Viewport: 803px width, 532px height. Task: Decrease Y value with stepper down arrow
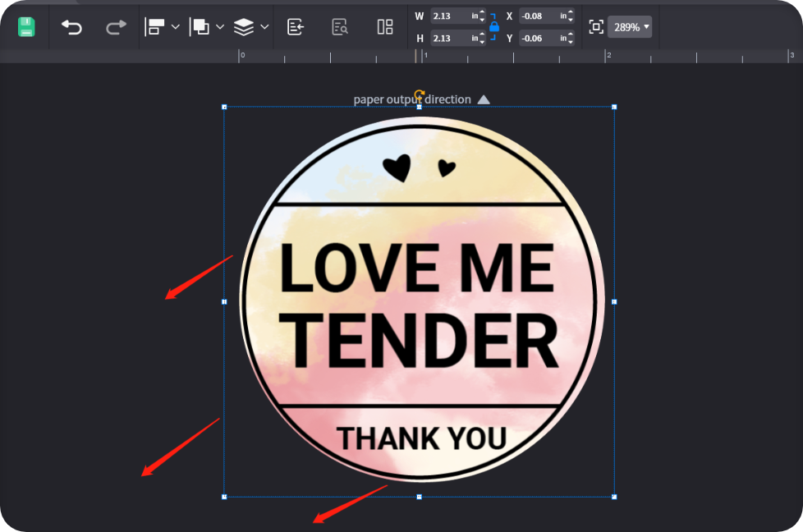pos(571,42)
